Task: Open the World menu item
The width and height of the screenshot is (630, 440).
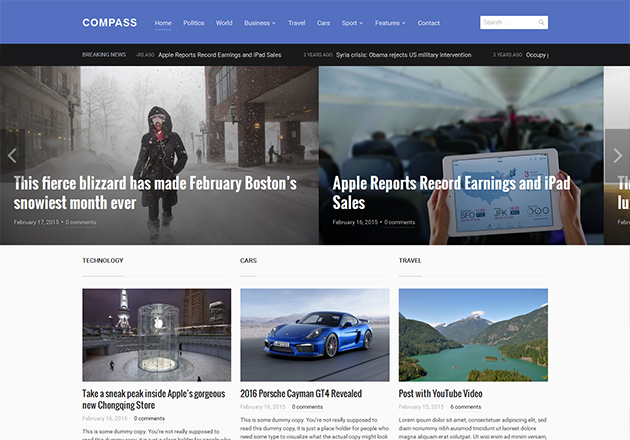Action: 224,23
